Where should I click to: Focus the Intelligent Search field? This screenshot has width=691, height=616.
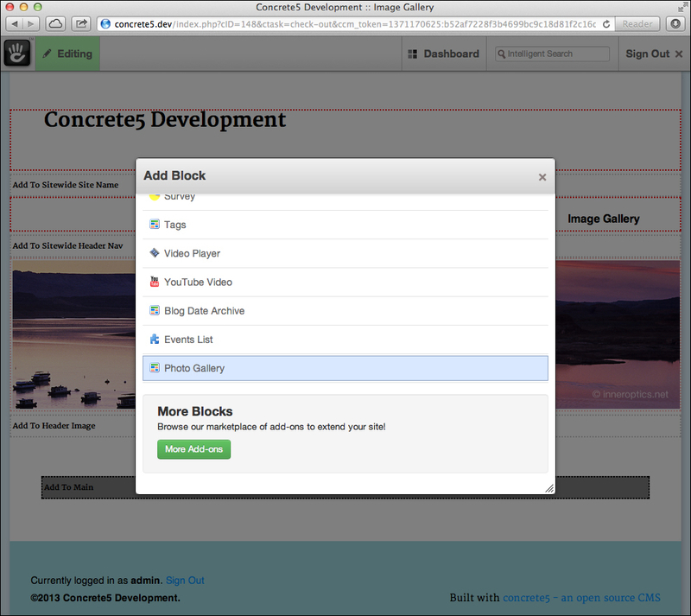tap(552, 54)
